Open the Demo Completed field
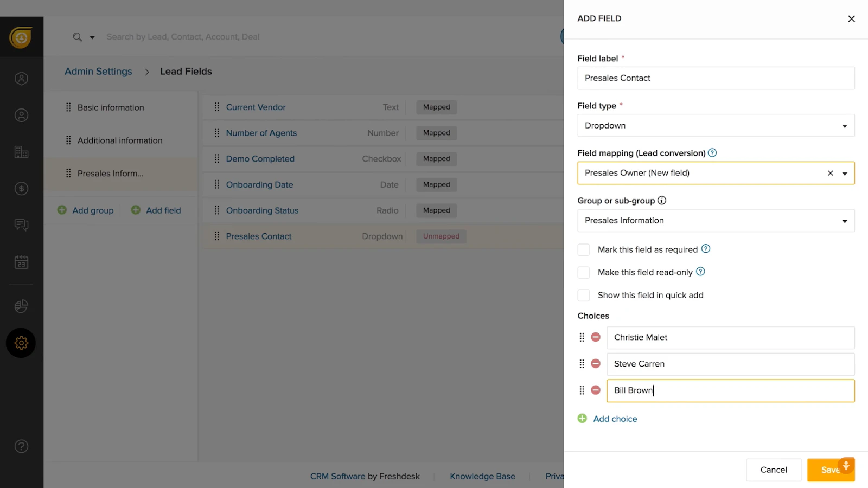The image size is (868, 488). pyautogui.click(x=260, y=159)
